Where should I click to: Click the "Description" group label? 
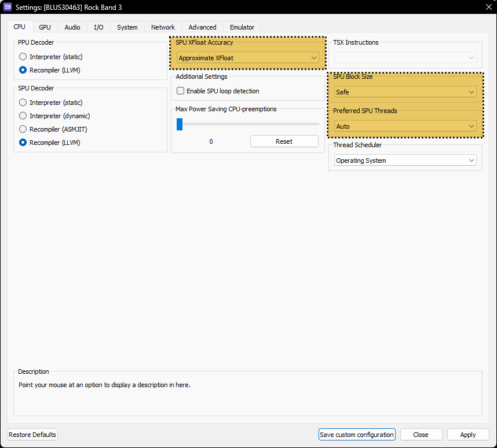(33, 371)
